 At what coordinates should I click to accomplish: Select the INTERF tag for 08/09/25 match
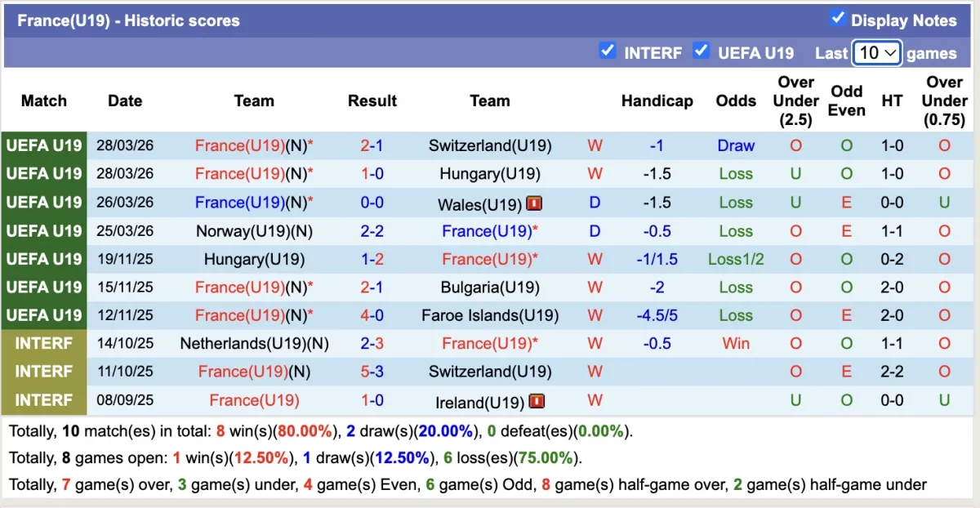click(x=44, y=400)
